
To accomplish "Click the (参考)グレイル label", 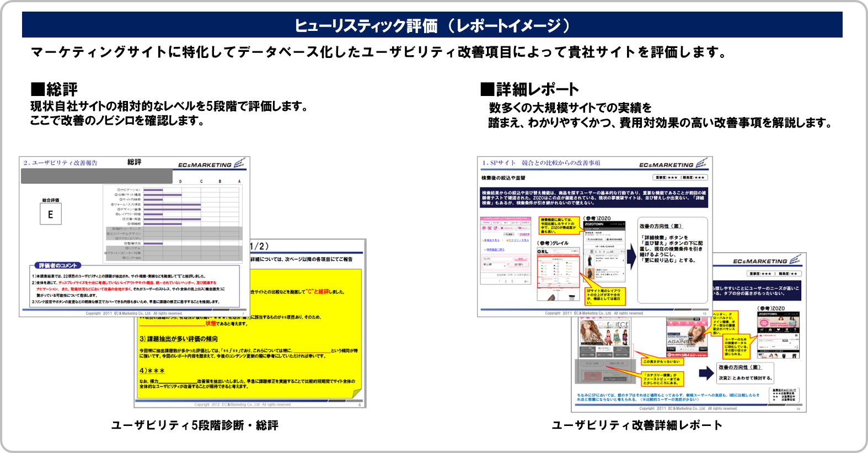I will (553, 243).
